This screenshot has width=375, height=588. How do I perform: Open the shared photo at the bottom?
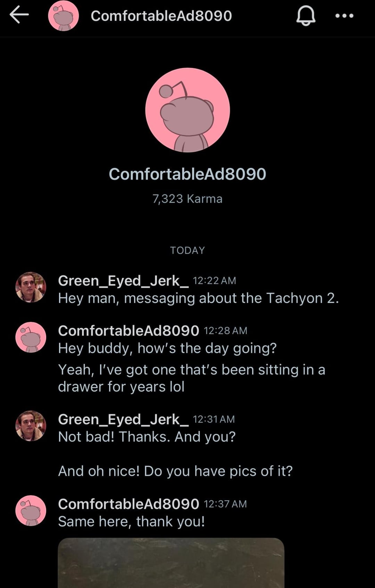click(x=171, y=563)
